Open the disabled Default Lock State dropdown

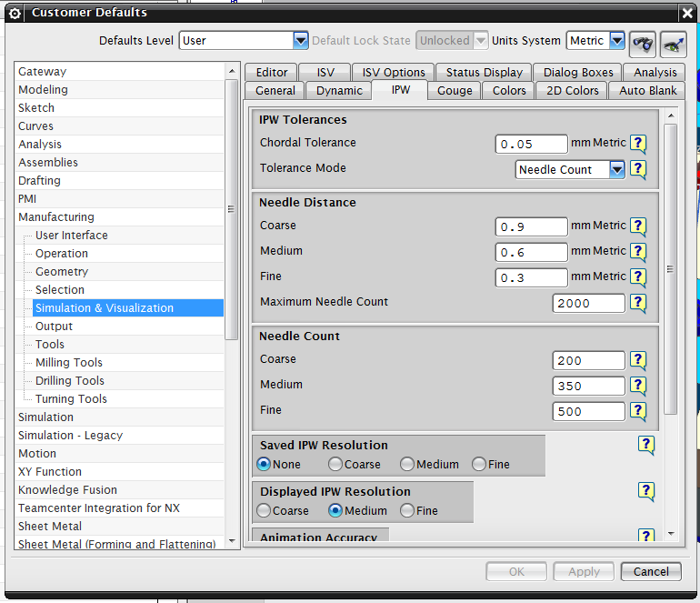(x=481, y=41)
